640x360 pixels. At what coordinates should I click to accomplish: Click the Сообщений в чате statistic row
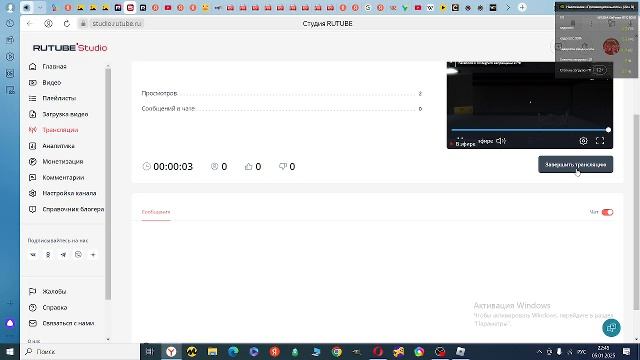(x=282, y=109)
